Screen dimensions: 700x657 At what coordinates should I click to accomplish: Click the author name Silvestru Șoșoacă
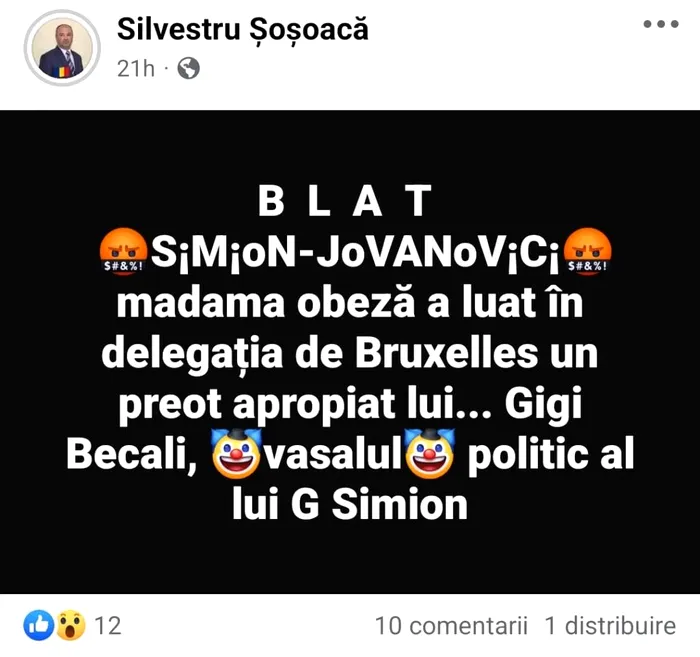[242, 29]
